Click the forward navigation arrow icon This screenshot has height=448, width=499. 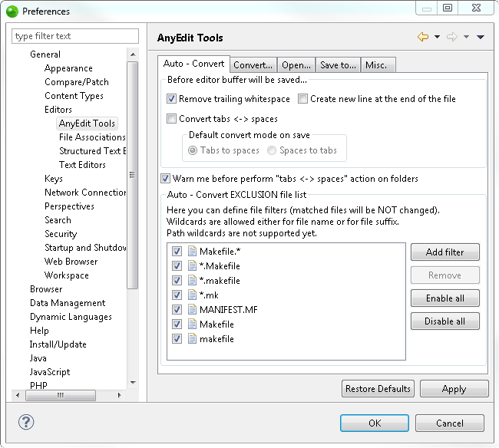(452, 37)
